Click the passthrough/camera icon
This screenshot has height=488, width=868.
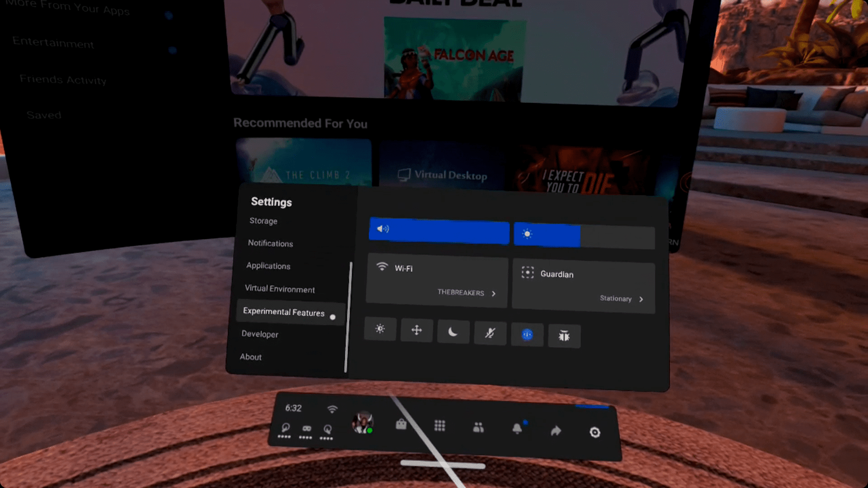coord(528,333)
